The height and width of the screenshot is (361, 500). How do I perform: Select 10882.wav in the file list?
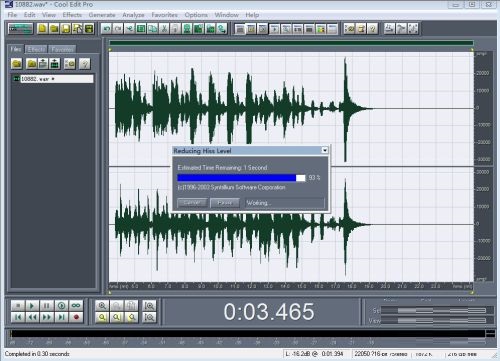53,79
